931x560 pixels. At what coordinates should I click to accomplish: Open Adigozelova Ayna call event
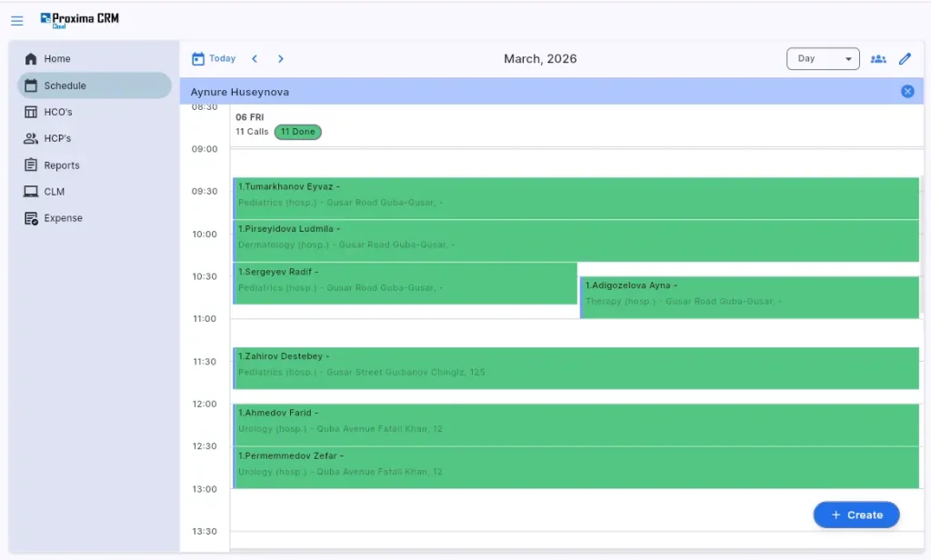(x=749, y=297)
